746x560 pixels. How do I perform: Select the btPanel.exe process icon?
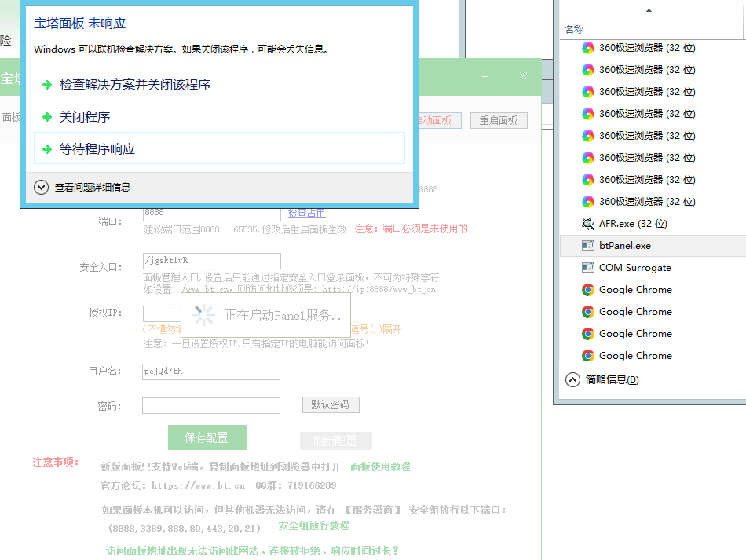[588, 246]
